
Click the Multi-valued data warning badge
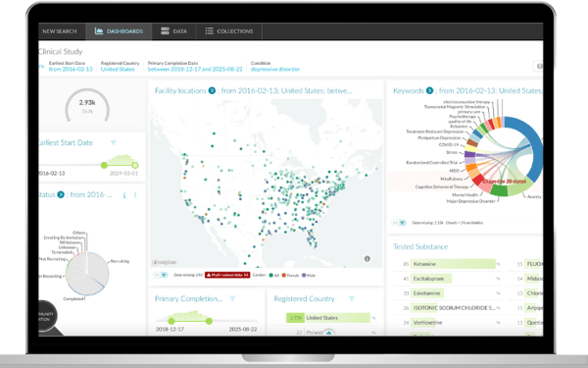(227, 275)
